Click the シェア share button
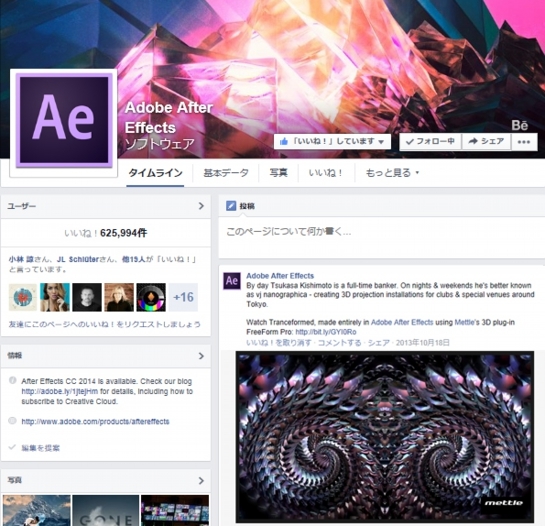 click(x=486, y=142)
